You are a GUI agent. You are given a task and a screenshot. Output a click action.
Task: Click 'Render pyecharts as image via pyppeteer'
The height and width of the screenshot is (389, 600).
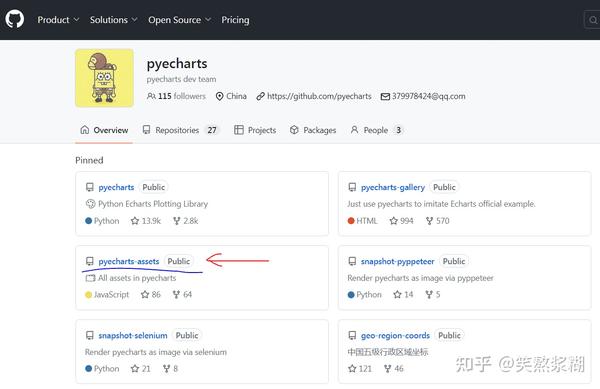pos(421,278)
